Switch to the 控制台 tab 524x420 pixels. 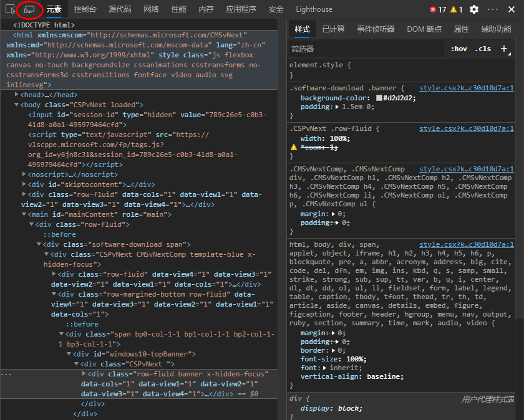(85, 9)
